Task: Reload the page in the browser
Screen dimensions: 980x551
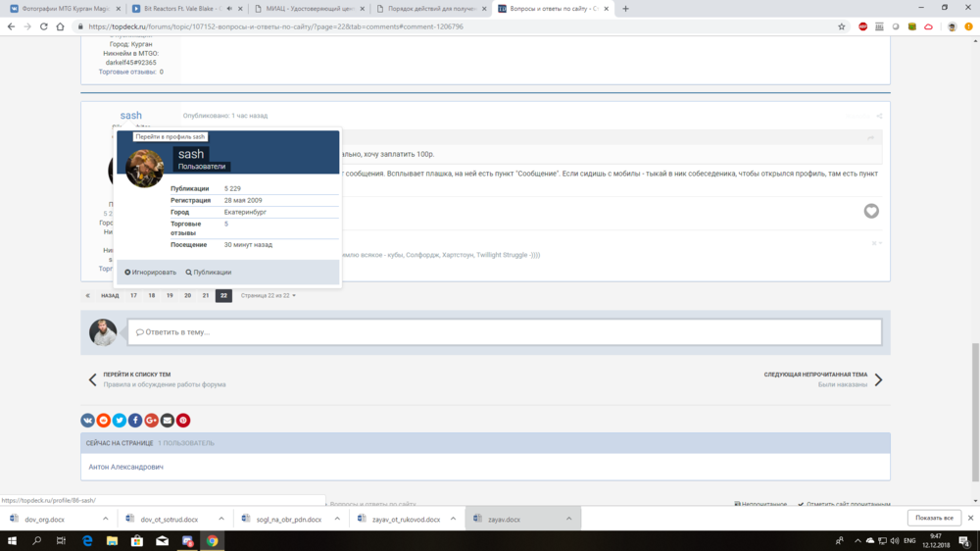Action: [x=45, y=26]
